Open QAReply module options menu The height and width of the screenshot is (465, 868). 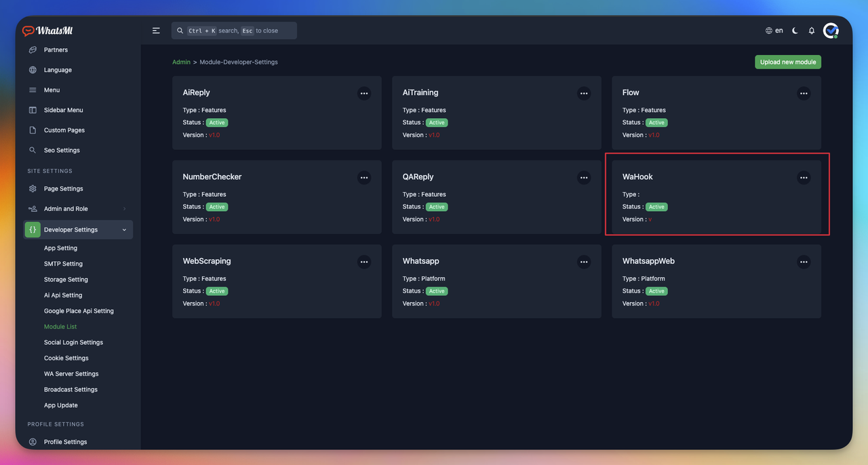[x=584, y=177]
